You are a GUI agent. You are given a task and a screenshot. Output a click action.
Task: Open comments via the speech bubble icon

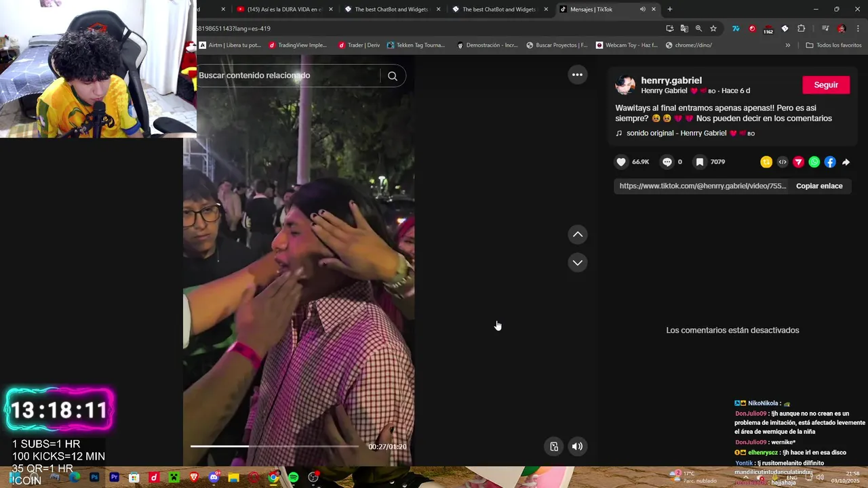point(667,162)
